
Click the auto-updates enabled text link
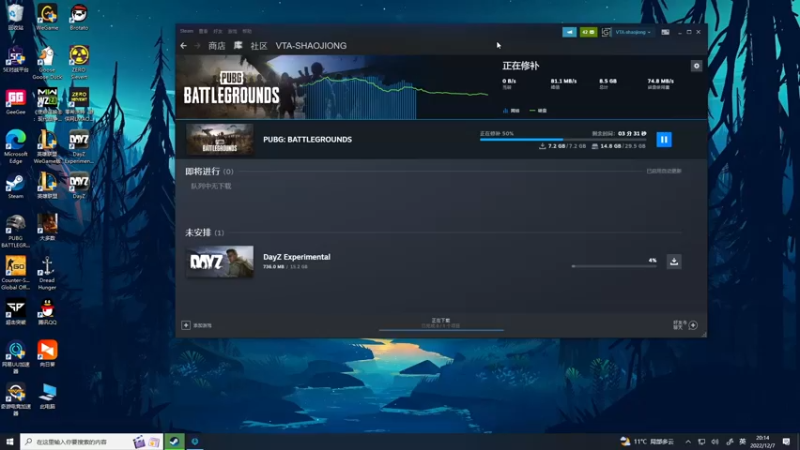664,171
